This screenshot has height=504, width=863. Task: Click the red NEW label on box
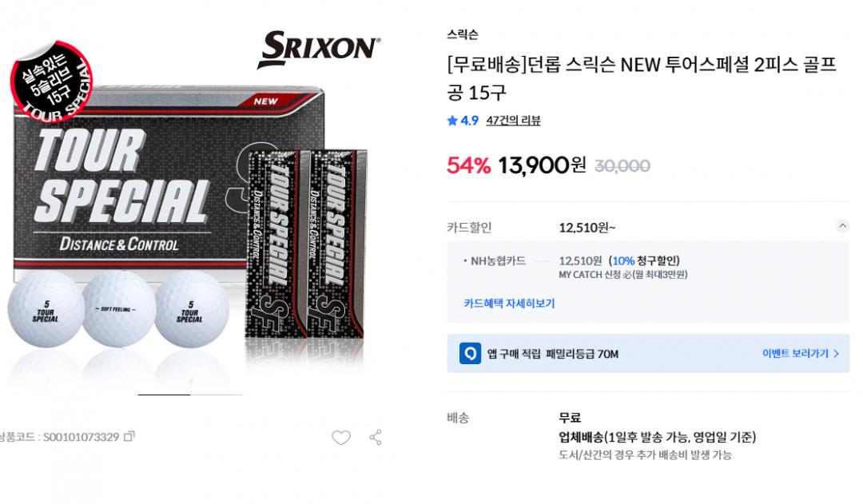(x=266, y=101)
